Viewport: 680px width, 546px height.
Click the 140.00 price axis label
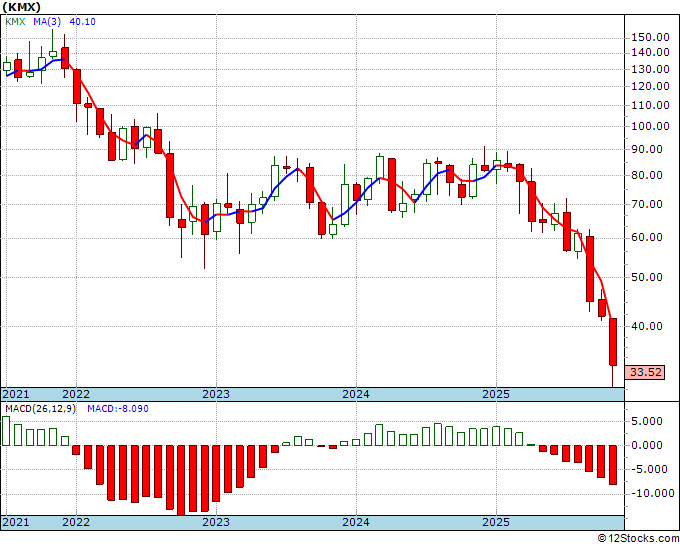(x=650, y=52)
